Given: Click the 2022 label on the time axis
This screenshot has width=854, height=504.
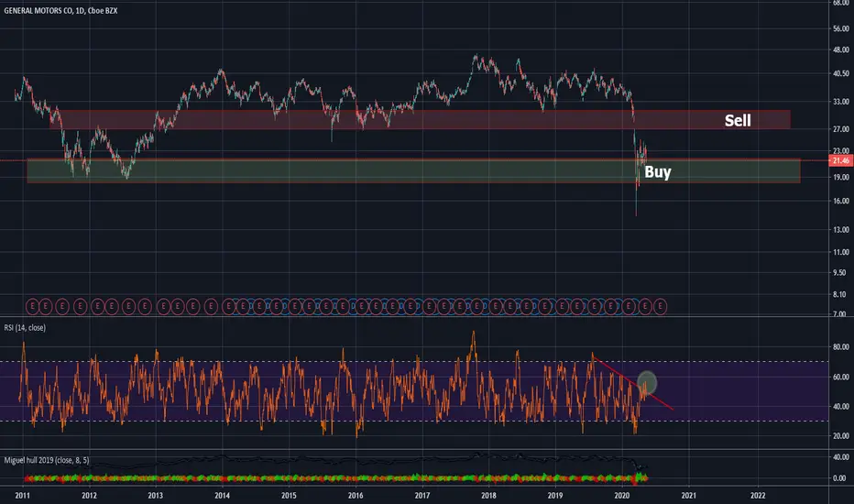Looking at the screenshot, I should tap(758, 495).
